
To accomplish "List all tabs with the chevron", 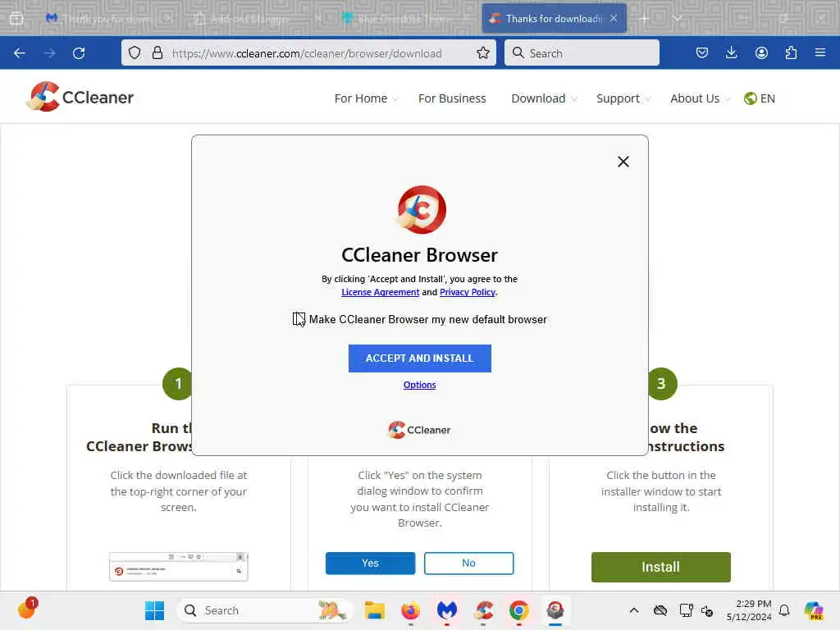I will coord(677,19).
